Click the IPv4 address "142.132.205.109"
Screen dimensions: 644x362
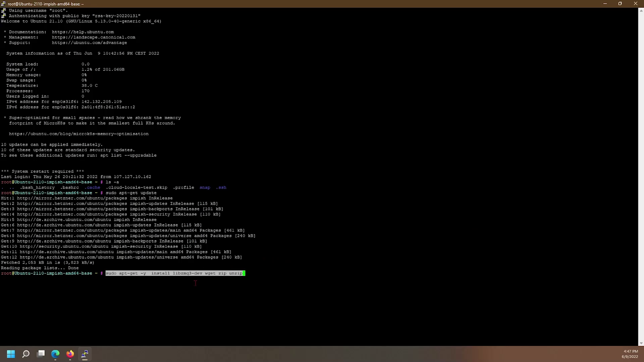click(101, 102)
